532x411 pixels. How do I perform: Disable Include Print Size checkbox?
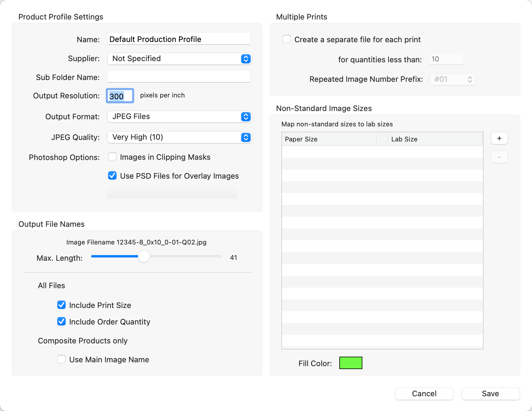tap(61, 305)
